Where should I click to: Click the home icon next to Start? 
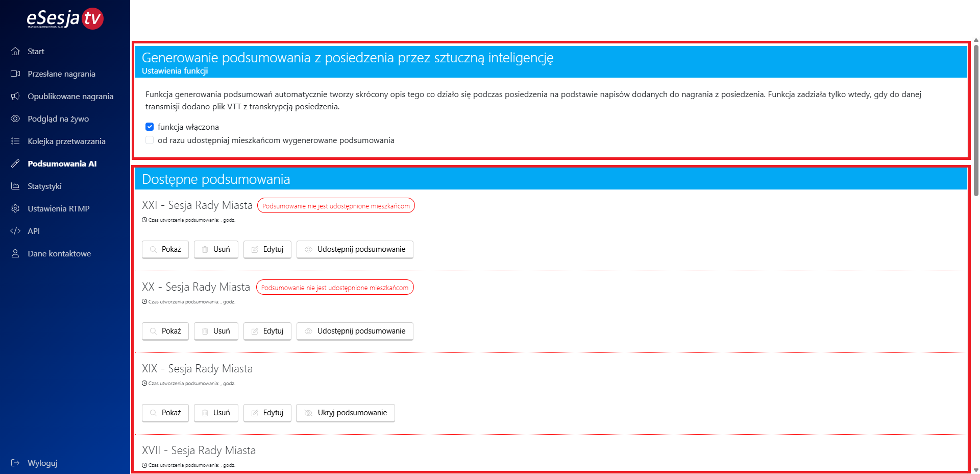pos(15,51)
